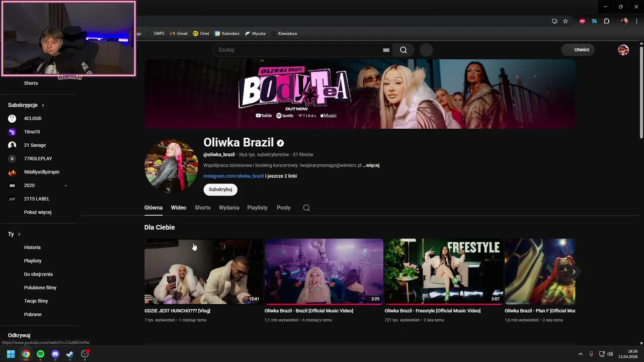Switch to the Wydania tab
The image size is (644, 362).
pos(229,208)
